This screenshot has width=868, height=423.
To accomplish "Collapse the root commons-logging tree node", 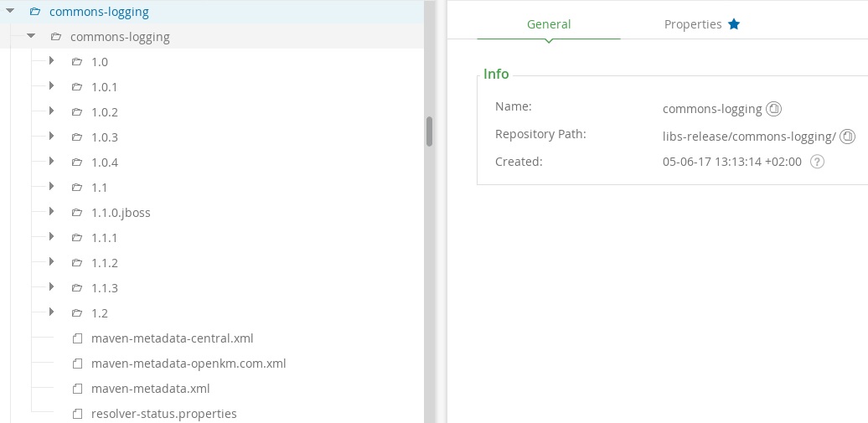I will pos(11,12).
